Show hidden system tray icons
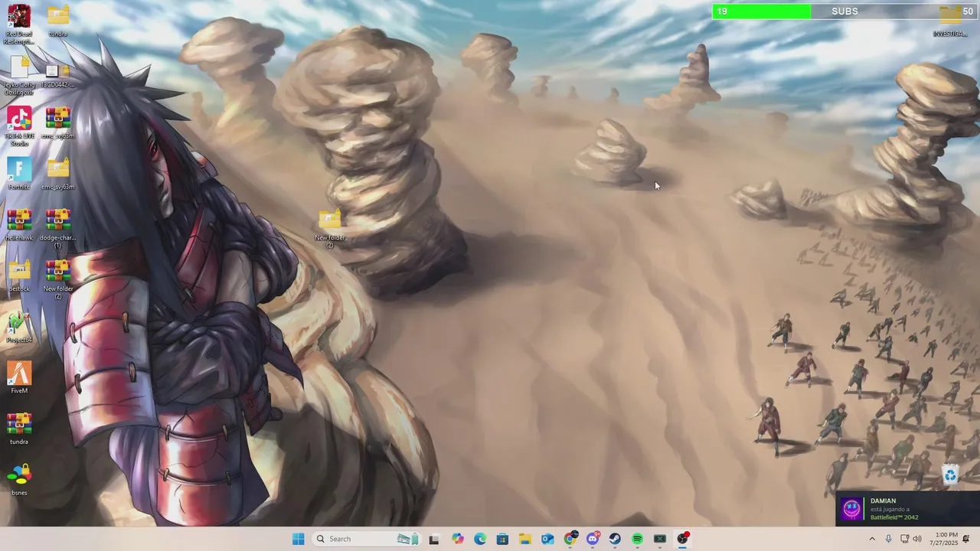The image size is (980, 551). [871, 539]
